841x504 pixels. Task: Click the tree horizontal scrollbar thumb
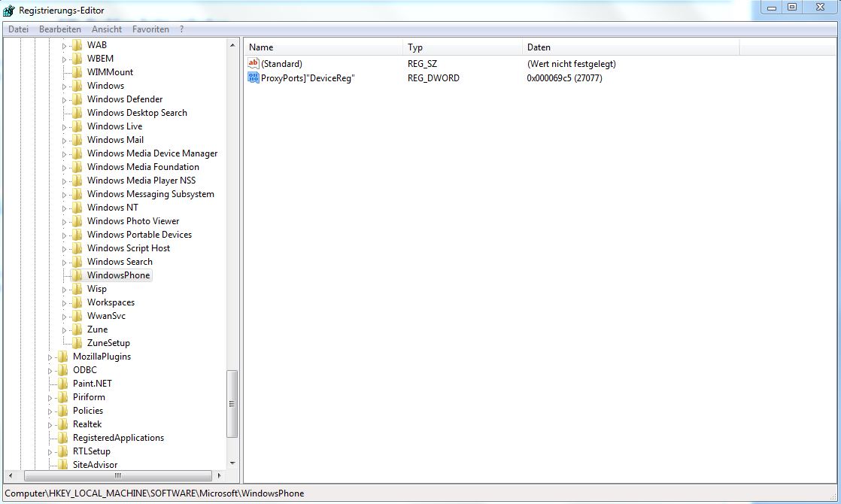click(118, 475)
